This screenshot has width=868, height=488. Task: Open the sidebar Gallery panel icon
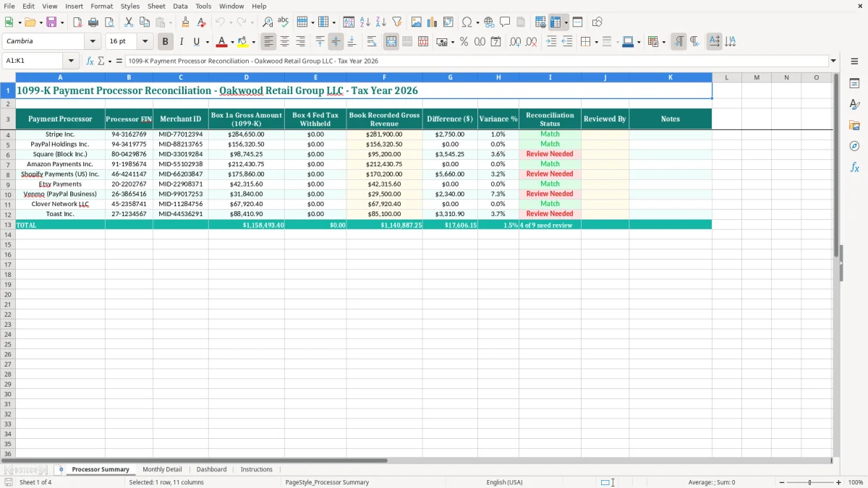(x=854, y=126)
